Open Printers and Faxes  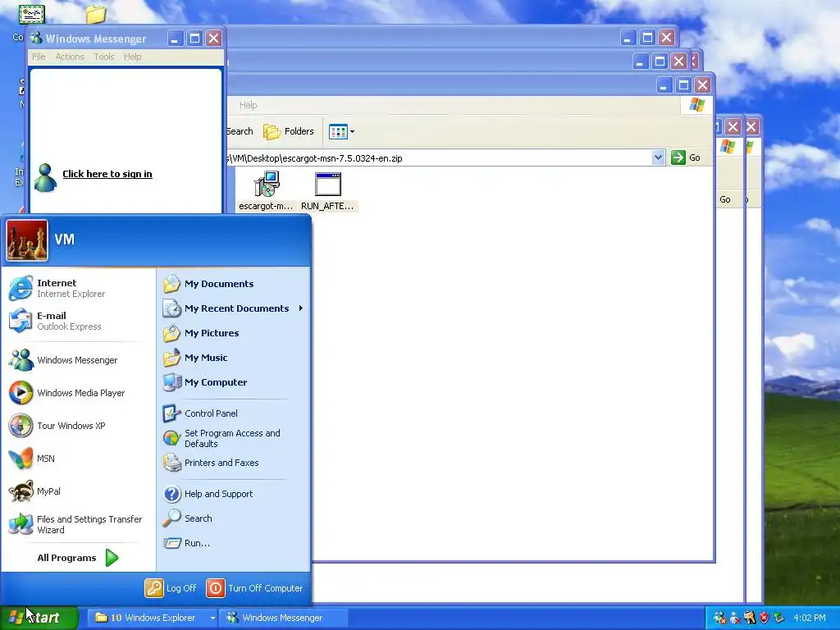(x=234, y=463)
